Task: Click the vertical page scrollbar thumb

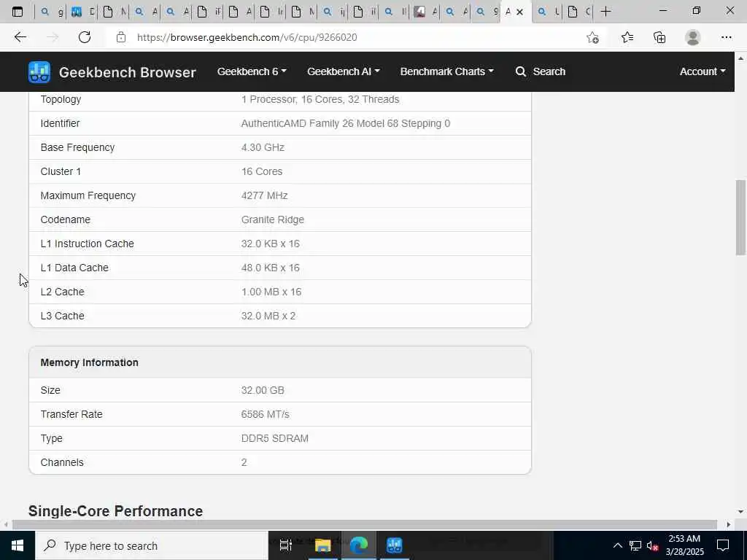Action: (740, 217)
